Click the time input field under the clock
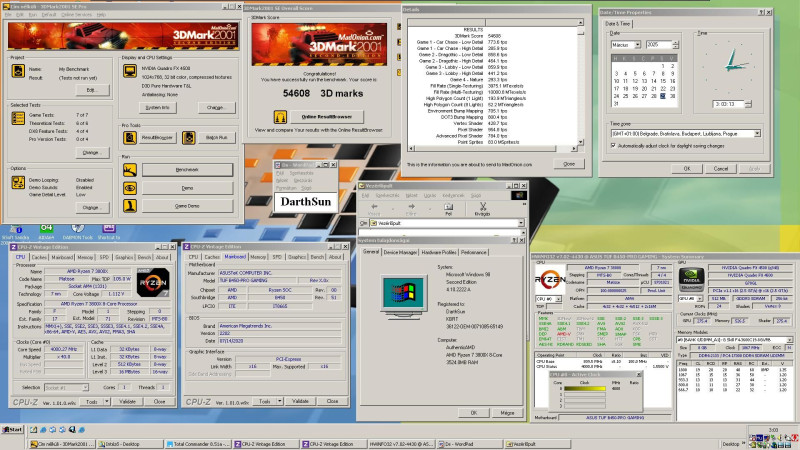Viewport: 800px width, 450px height. point(728,104)
